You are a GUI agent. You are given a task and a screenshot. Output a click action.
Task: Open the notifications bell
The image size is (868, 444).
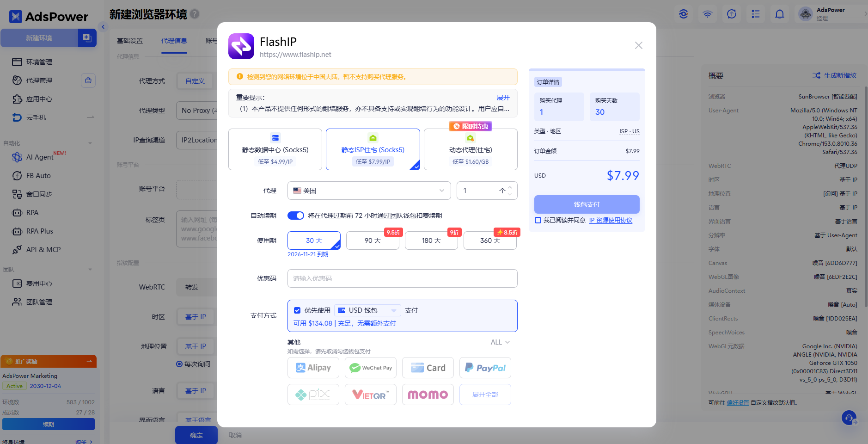pos(780,14)
